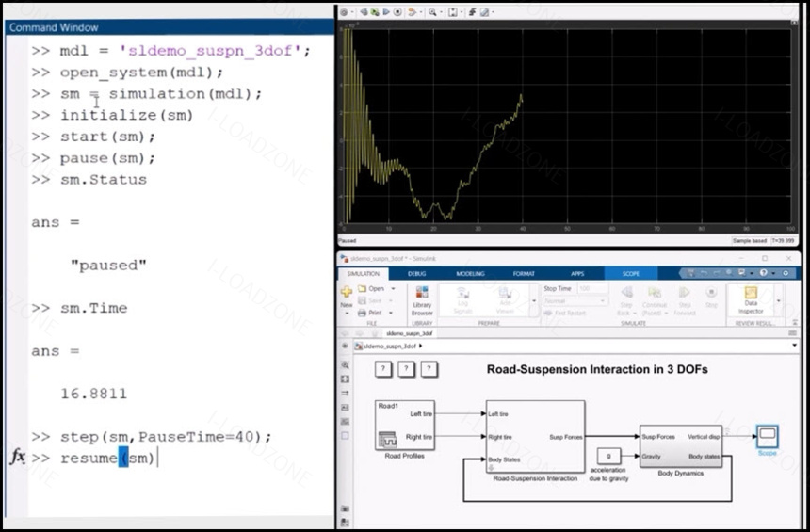Expand the PREPARE gallery dropdown arrow
The height and width of the screenshot is (532, 810).
534,300
